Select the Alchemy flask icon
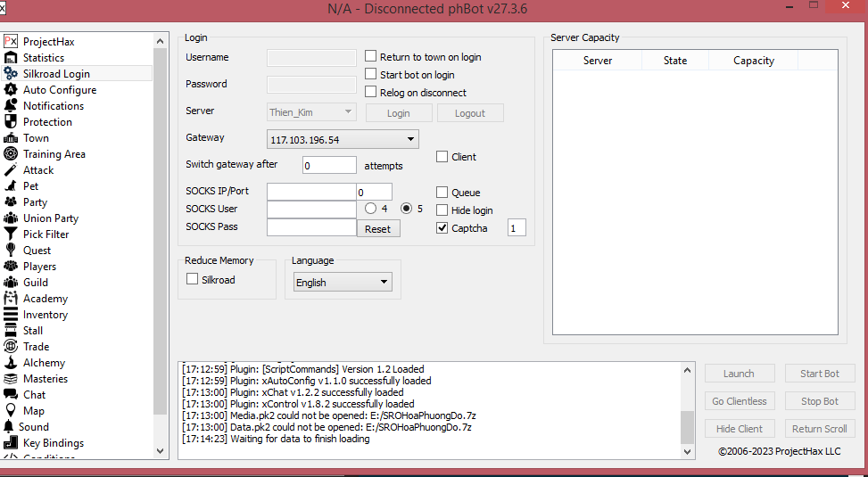Screen dimensions: 868x477 click(11, 363)
